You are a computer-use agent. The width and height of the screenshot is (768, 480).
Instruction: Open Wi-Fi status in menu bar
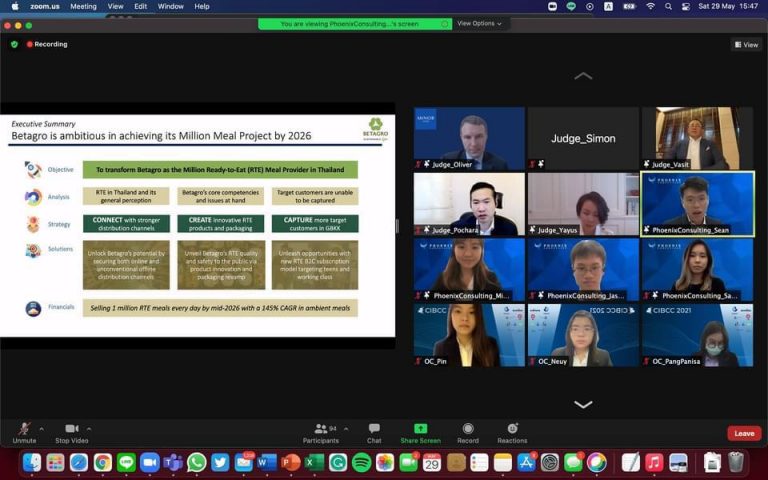650,6
